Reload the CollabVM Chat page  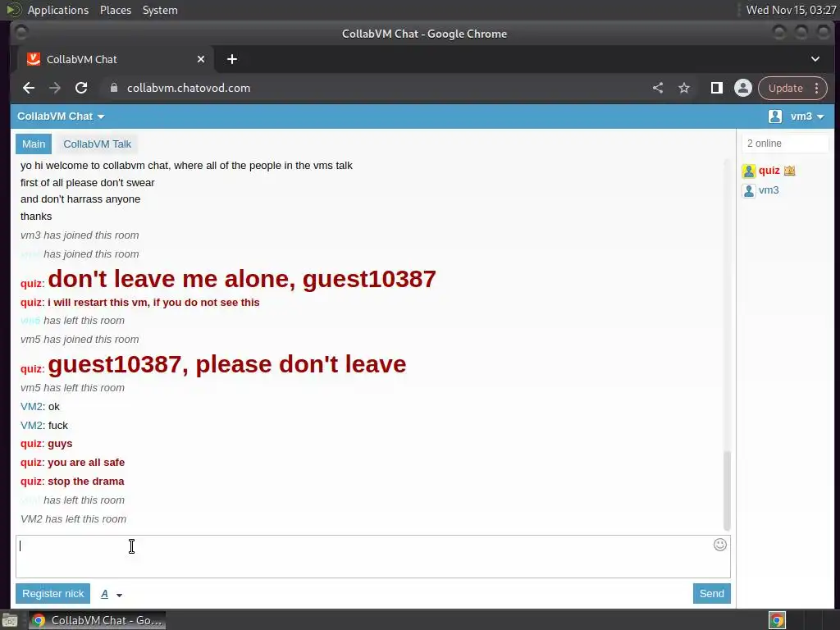pyautogui.click(x=81, y=88)
